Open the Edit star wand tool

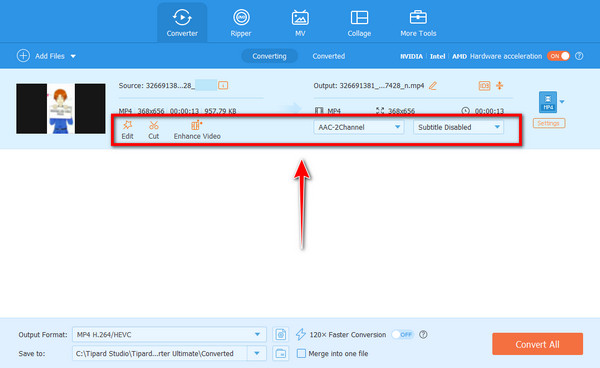tap(127, 130)
